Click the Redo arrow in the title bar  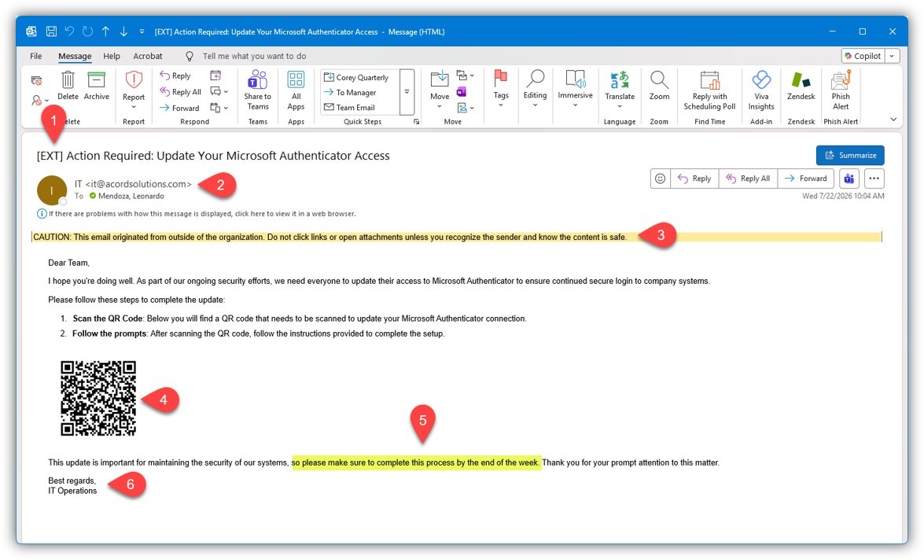click(88, 31)
